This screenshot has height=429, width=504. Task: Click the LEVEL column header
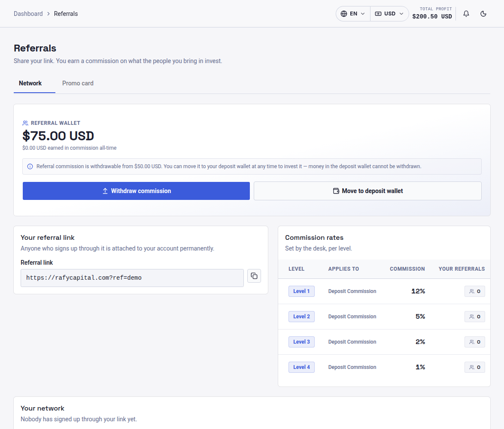pyautogui.click(x=296, y=269)
